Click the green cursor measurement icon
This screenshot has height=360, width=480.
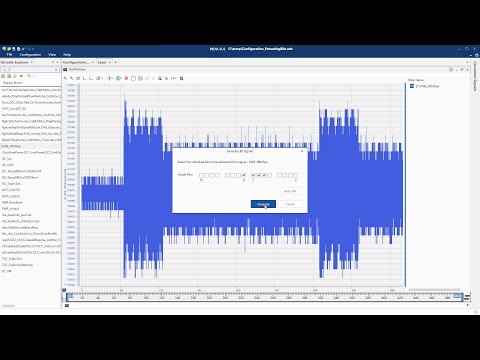pyautogui.click(x=110, y=78)
